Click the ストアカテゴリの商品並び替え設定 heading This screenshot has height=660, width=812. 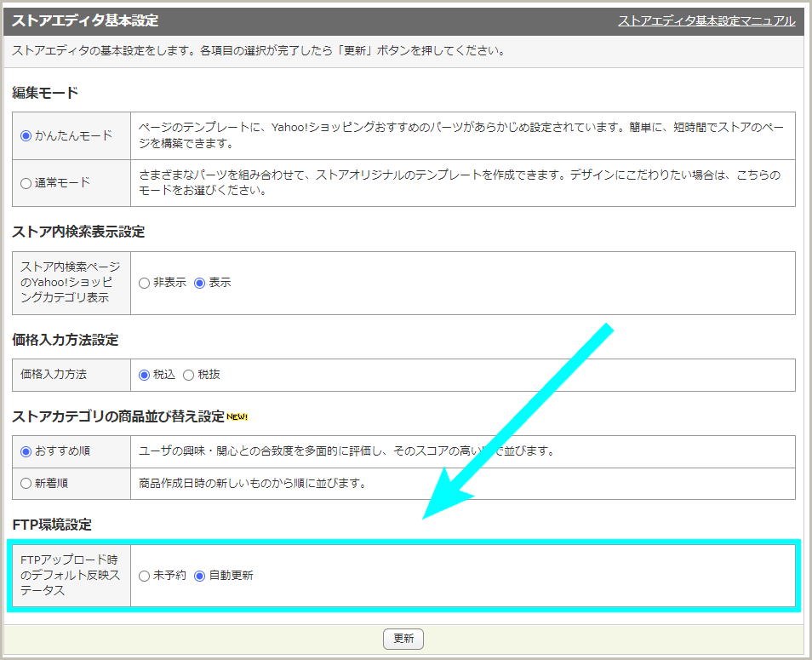[x=118, y=416]
